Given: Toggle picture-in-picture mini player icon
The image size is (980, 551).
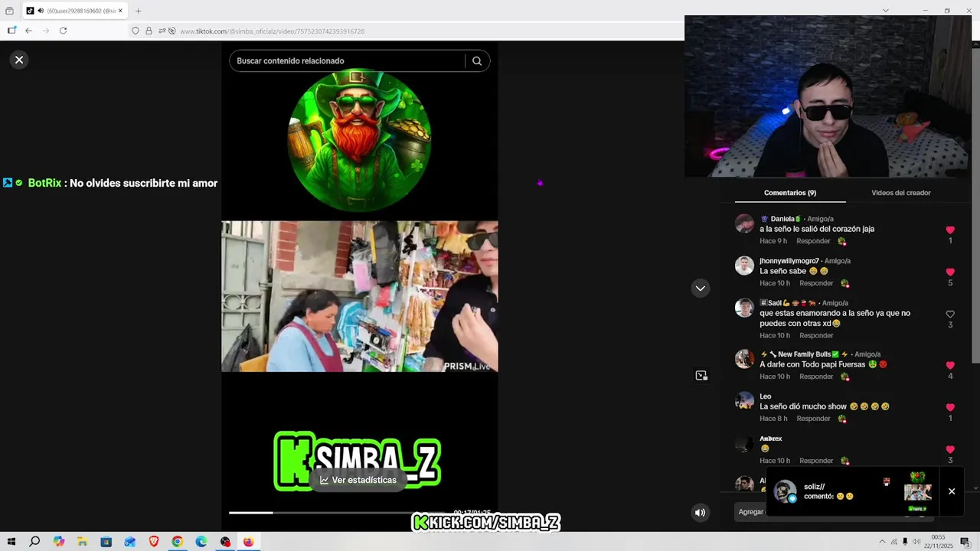Looking at the screenshot, I should 701,376.
